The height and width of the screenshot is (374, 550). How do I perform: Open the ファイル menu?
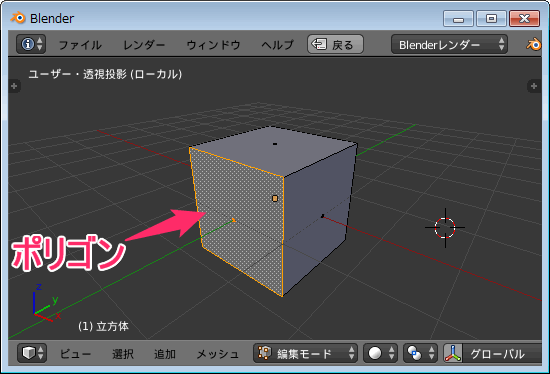[80, 45]
